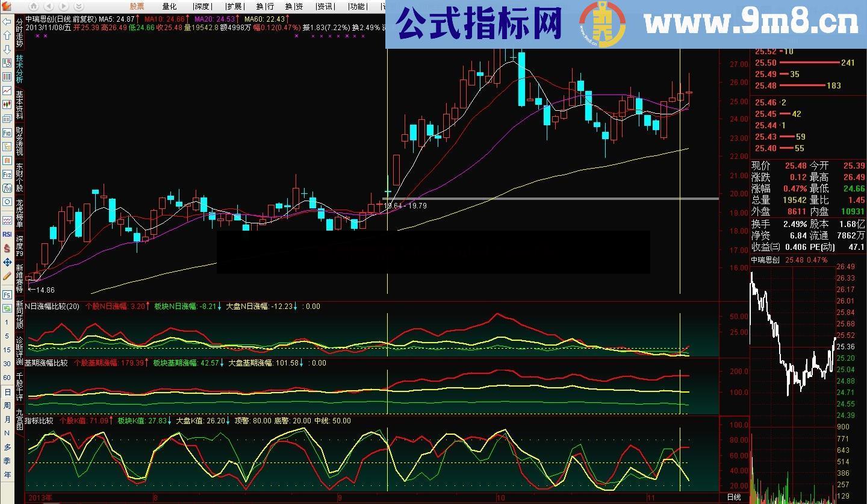Click the 指标比较 indicator title
The image size is (867, 504).
click(x=39, y=420)
